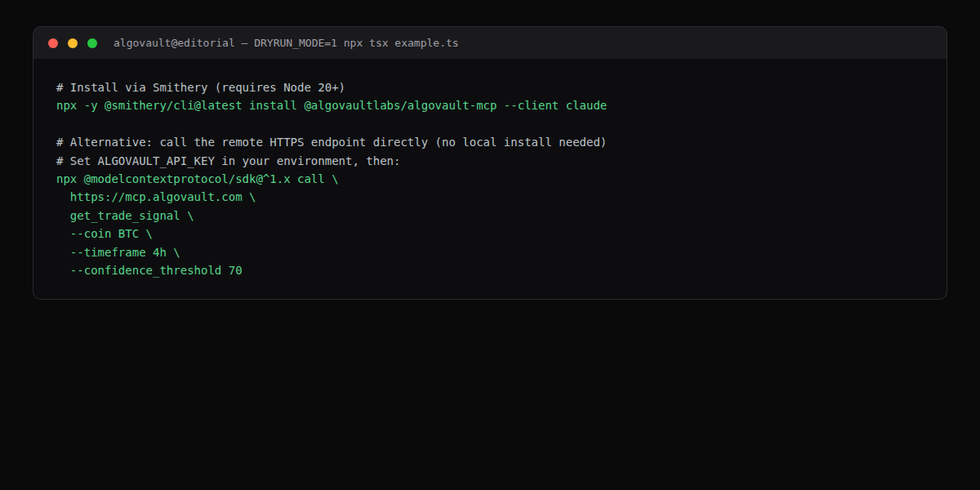Click the '--timeframe 4h \' argument line
The image size is (980, 490).
125,252
